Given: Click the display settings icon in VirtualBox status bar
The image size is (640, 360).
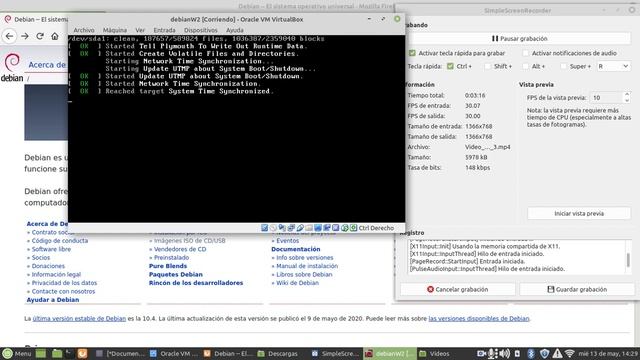Looking at the screenshot, I should [318, 228].
